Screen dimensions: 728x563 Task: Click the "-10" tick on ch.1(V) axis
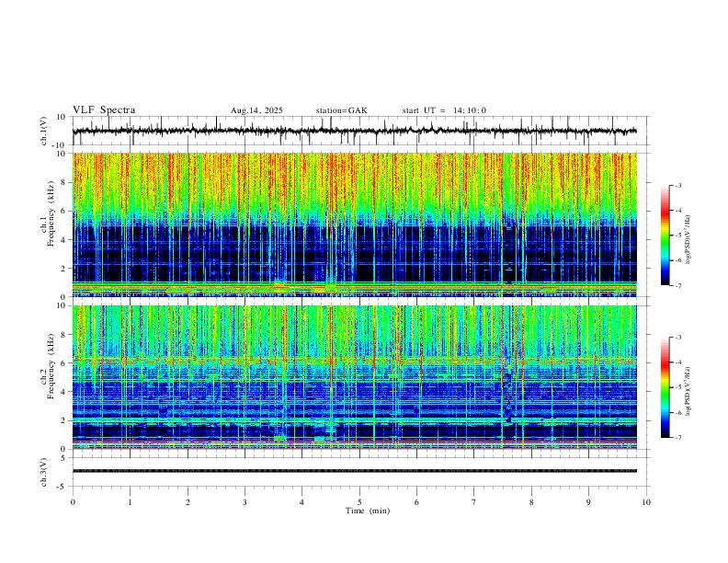[x=60, y=146]
